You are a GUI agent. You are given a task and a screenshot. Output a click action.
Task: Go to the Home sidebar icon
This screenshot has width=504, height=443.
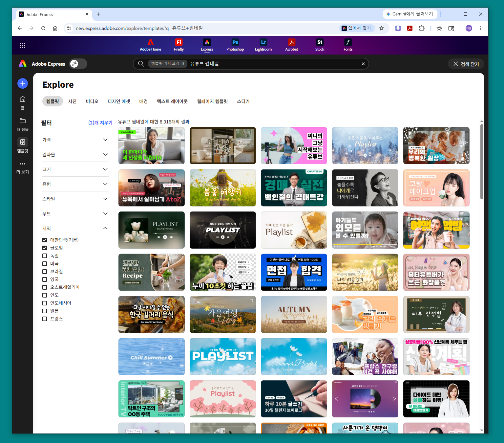(x=23, y=103)
